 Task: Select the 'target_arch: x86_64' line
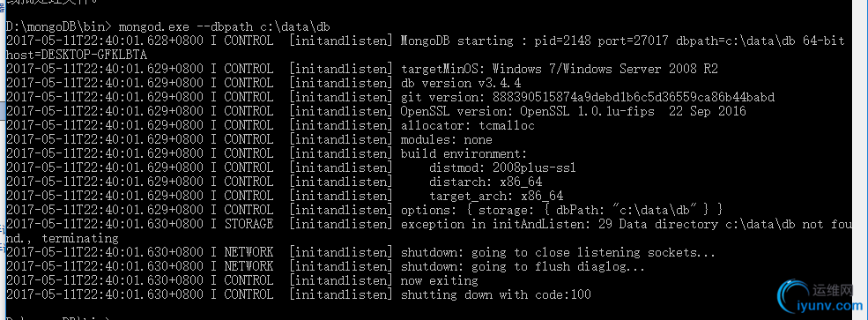click(285, 196)
